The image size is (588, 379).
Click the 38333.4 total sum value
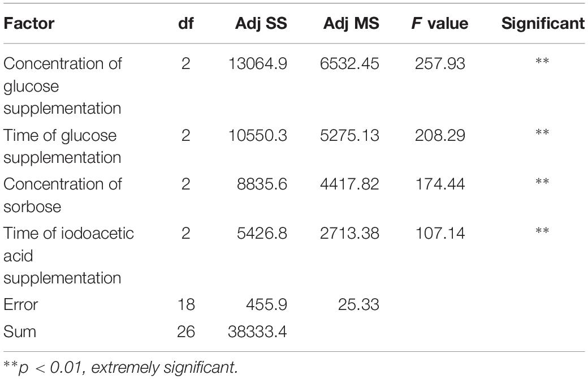click(x=257, y=331)
